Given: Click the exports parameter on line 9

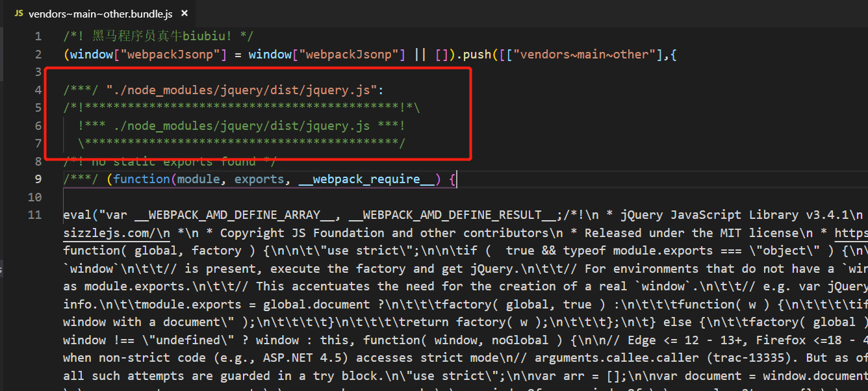Looking at the screenshot, I should coord(259,179).
